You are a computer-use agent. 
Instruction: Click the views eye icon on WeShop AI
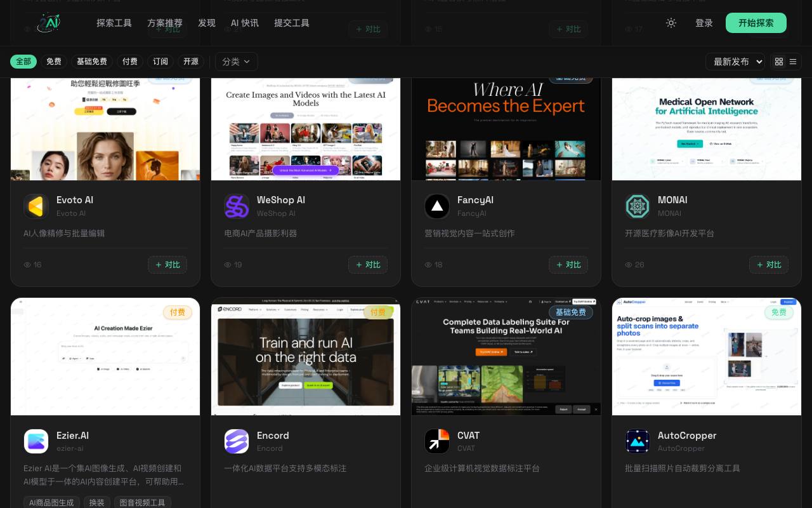coord(228,265)
